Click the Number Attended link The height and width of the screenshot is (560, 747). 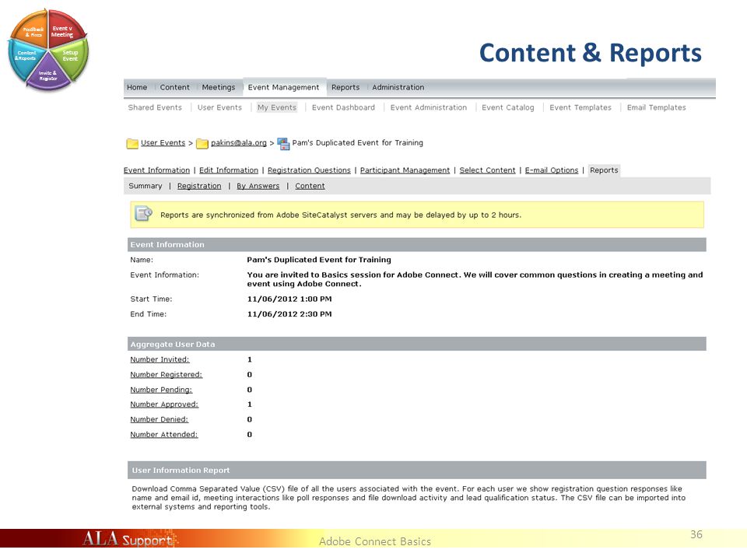164,435
